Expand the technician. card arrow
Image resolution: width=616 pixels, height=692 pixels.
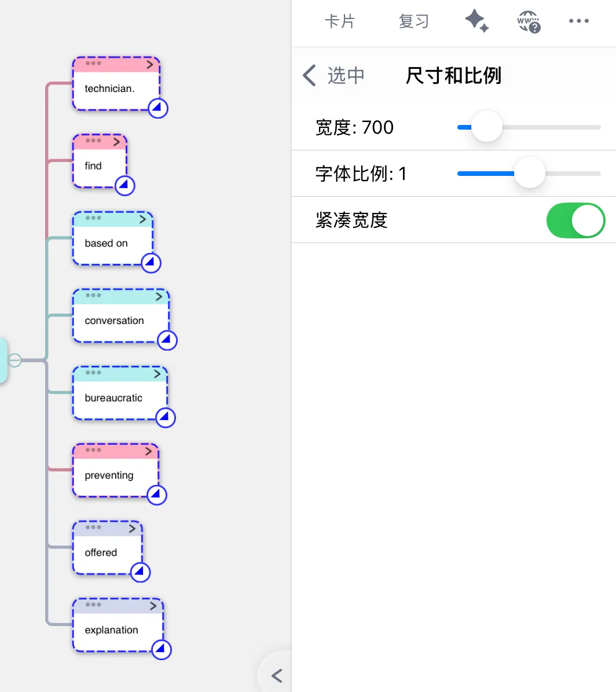pos(150,64)
